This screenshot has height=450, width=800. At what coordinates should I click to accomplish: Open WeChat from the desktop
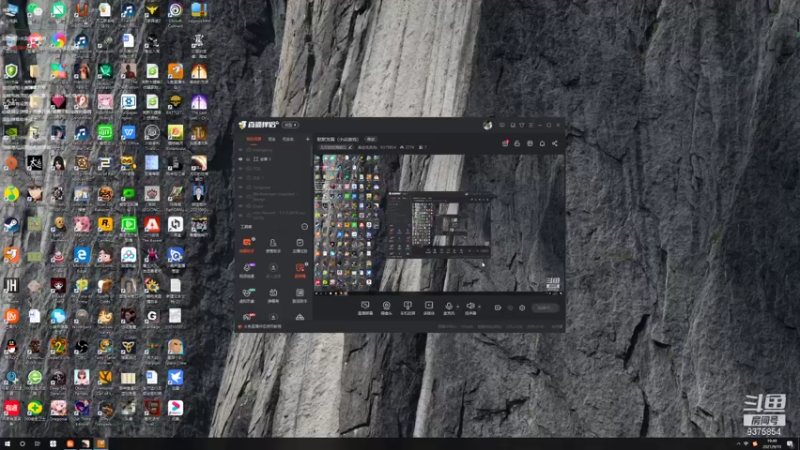(x=34, y=9)
